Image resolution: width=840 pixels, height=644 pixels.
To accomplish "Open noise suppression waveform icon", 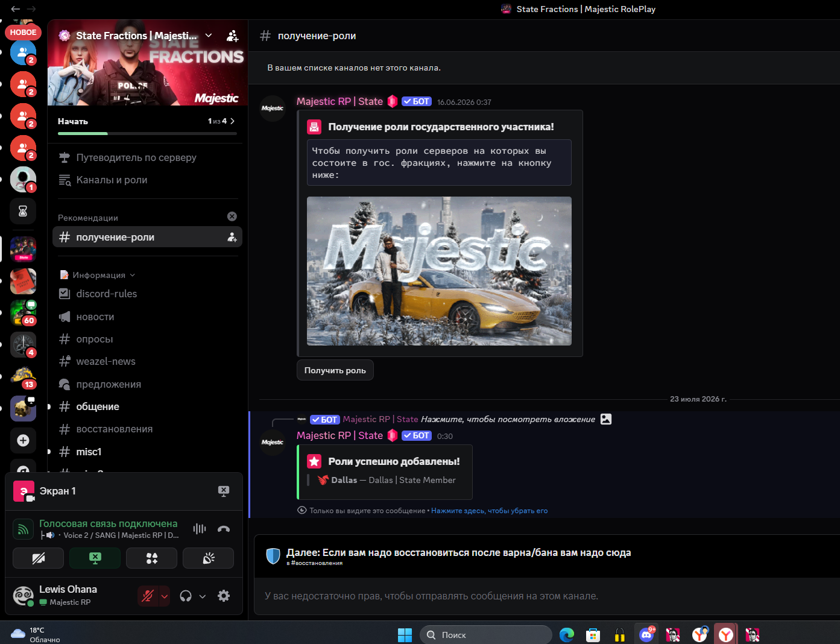I will pyautogui.click(x=200, y=529).
